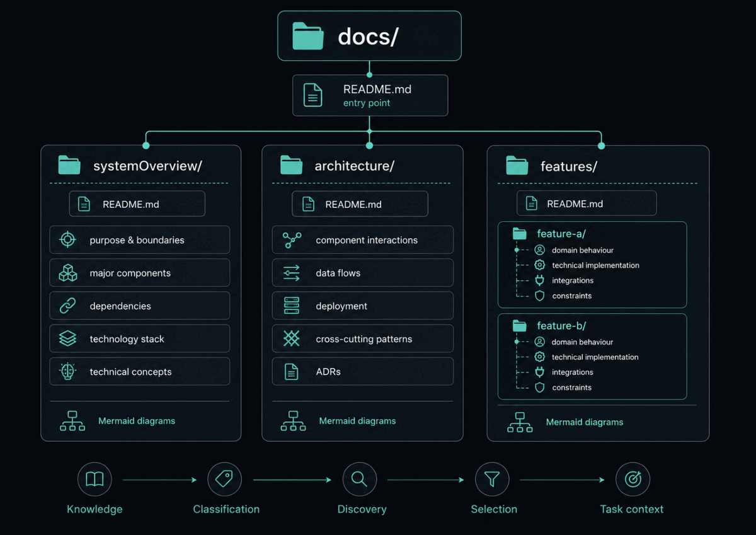
Task: Select the 'data flows' label
Action: [338, 273]
